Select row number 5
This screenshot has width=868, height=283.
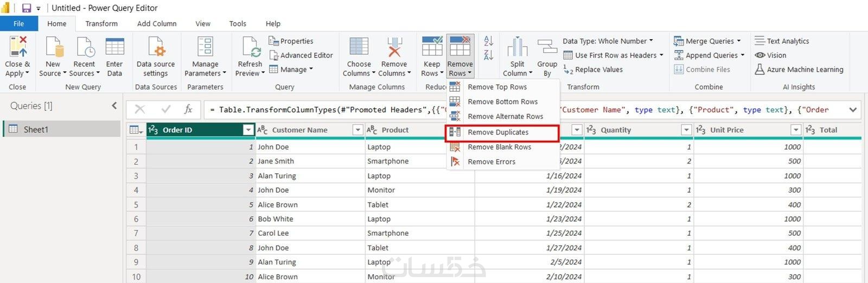pos(136,205)
